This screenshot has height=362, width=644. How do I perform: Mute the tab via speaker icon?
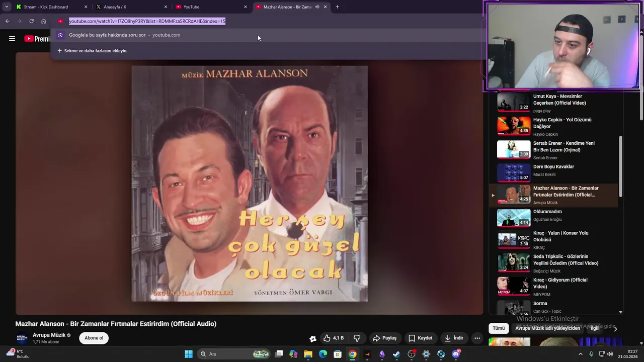tap(317, 7)
